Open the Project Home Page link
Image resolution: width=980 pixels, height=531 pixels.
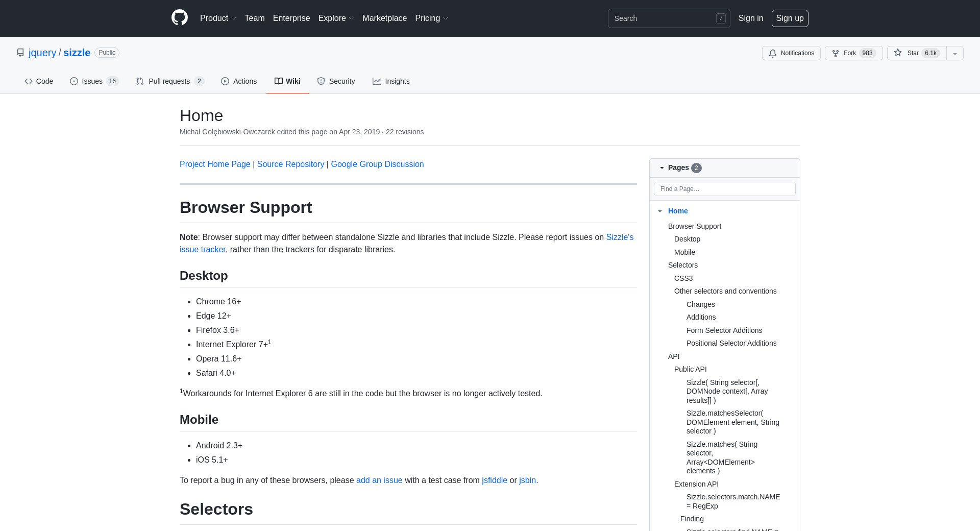point(215,164)
